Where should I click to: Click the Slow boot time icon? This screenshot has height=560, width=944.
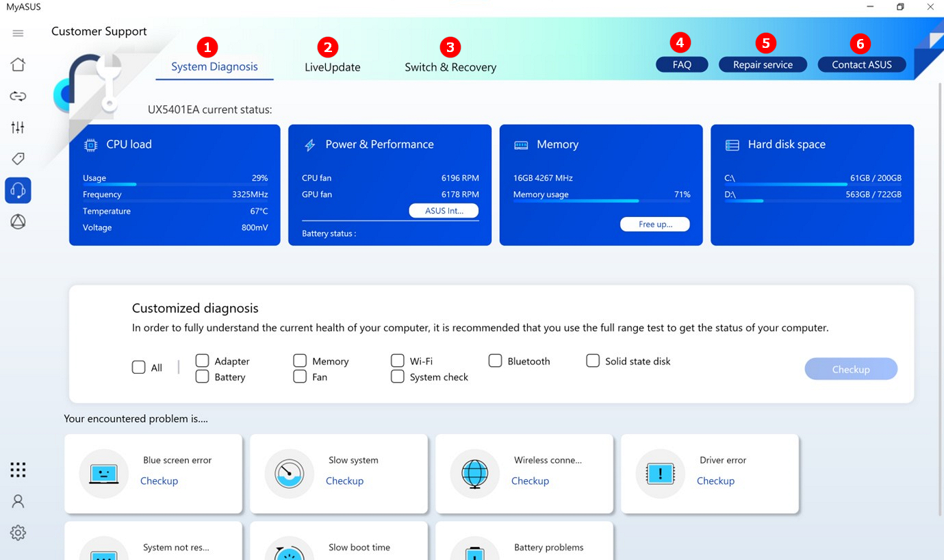(290, 548)
